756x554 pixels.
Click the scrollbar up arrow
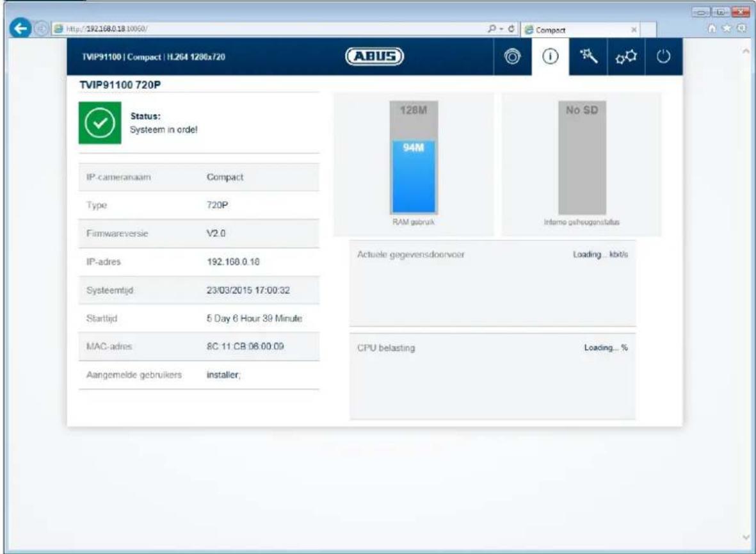(x=747, y=50)
